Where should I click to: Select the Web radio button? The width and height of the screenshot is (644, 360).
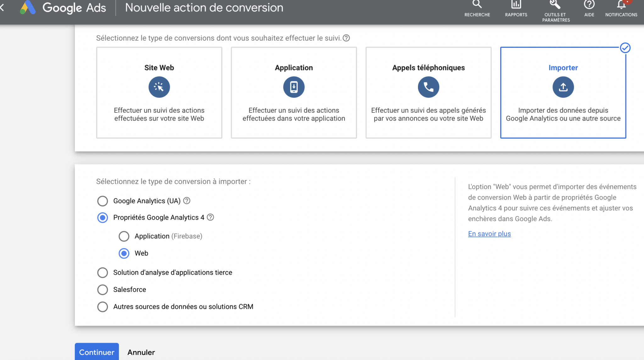(124, 253)
